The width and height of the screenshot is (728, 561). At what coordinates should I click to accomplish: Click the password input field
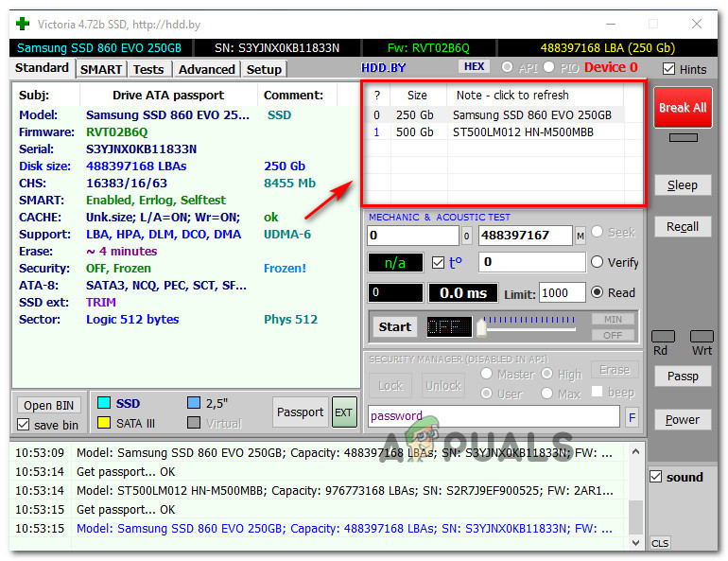494,416
